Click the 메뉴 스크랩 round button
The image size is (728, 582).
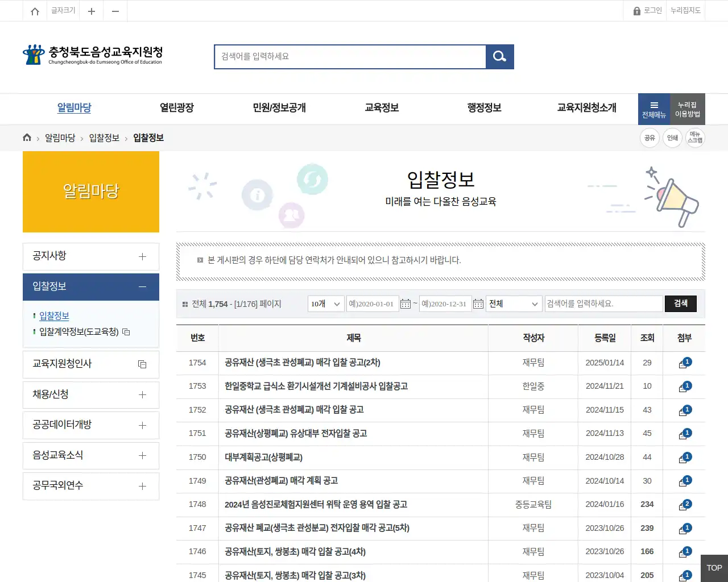[695, 138]
